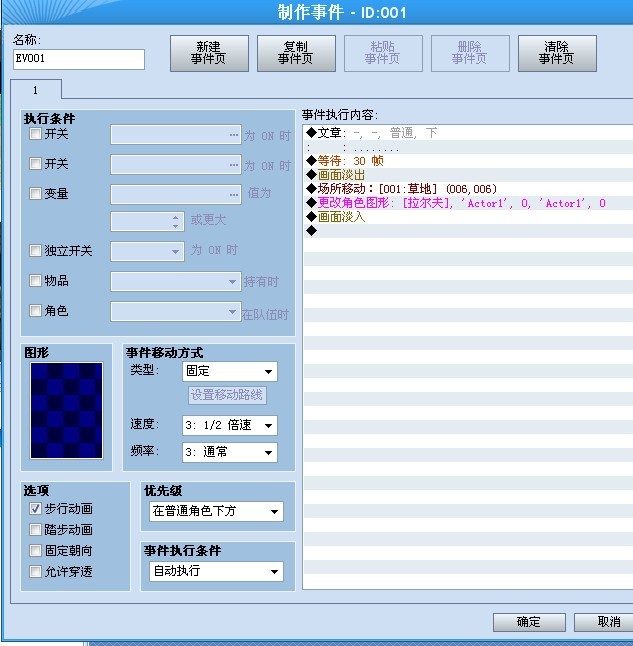Confirm with the 确定 button

click(529, 622)
